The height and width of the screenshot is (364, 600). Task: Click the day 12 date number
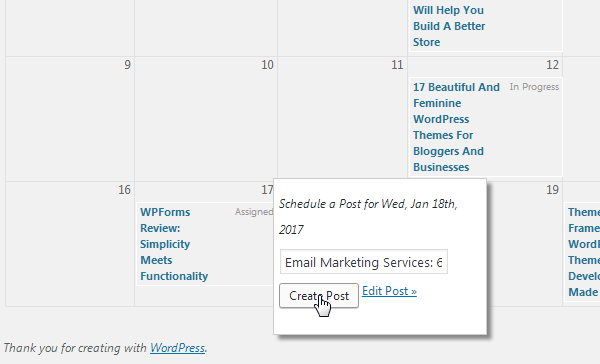[552, 65]
